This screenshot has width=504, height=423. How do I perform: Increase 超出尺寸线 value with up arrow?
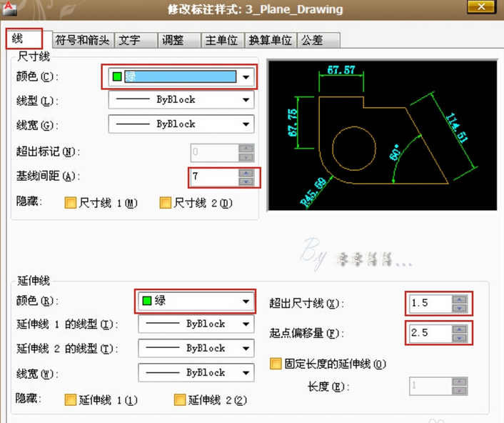pyautogui.click(x=460, y=299)
